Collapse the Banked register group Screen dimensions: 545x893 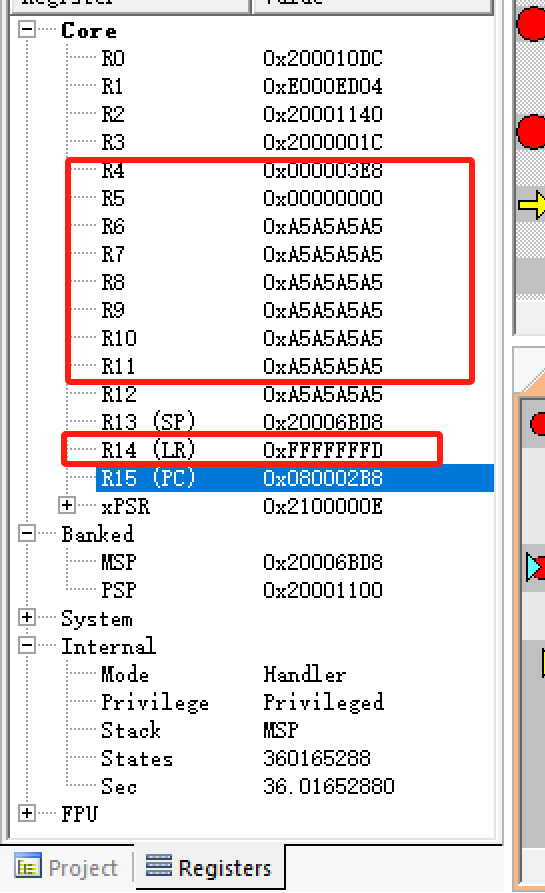click(x=27, y=533)
